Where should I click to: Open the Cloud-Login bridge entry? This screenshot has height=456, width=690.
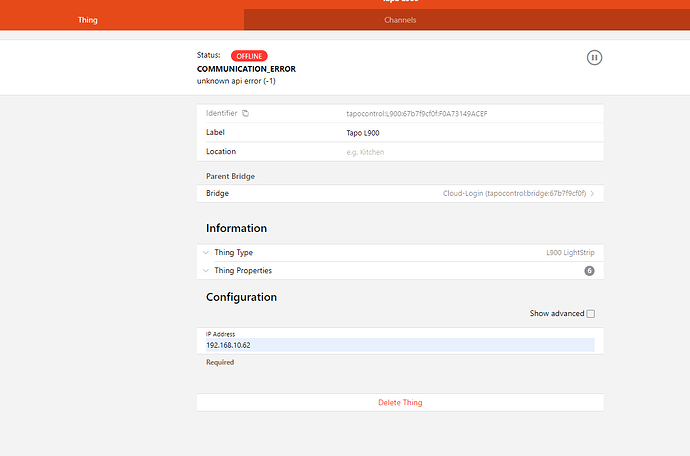tap(400, 193)
